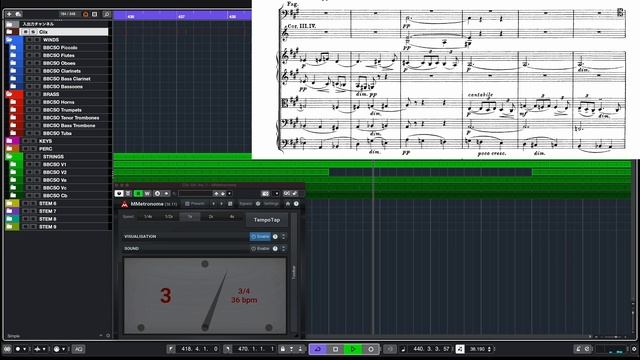
Task: Adjust the tempo value stepper at 36.190
Action: pyautogui.click(x=489, y=349)
